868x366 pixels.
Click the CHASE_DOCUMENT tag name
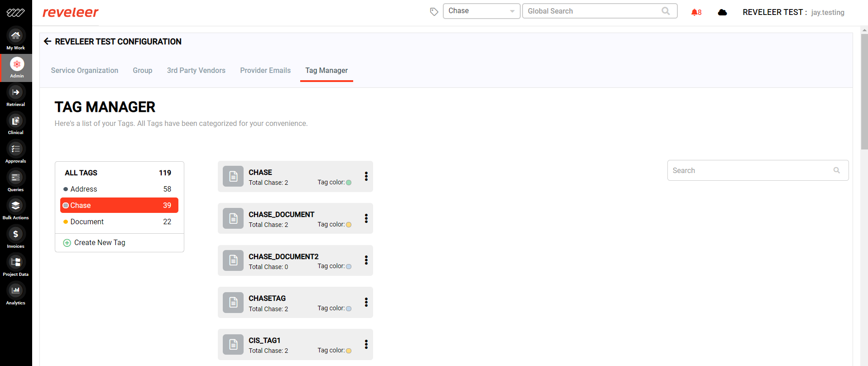click(281, 214)
